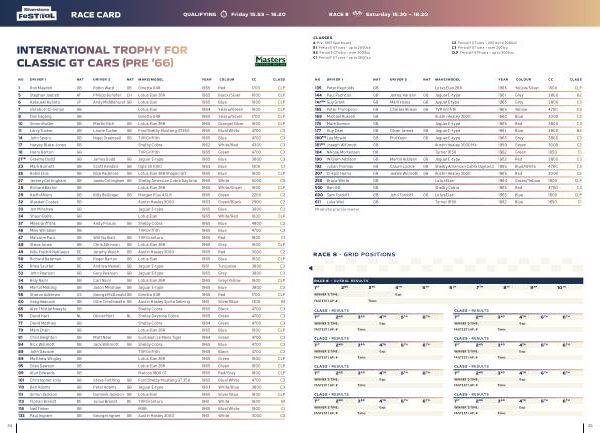
Task: Select driver Matthew Wrigley in row 89
Action: pos(45,359)
